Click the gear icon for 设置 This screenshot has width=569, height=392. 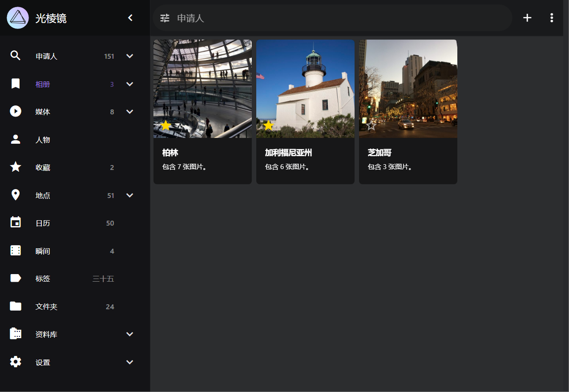[16, 362]
